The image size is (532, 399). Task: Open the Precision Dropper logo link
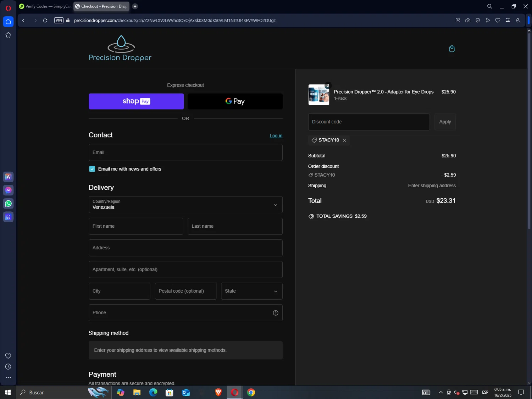(x=120, y=48)
